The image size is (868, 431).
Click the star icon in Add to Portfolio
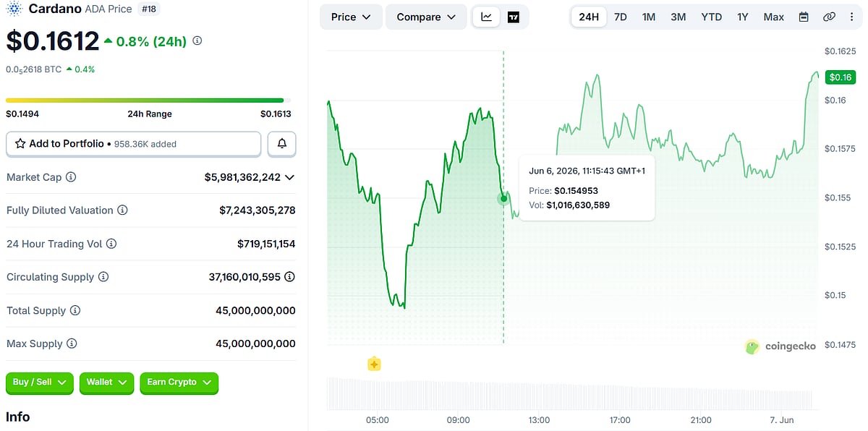point(20,144)
